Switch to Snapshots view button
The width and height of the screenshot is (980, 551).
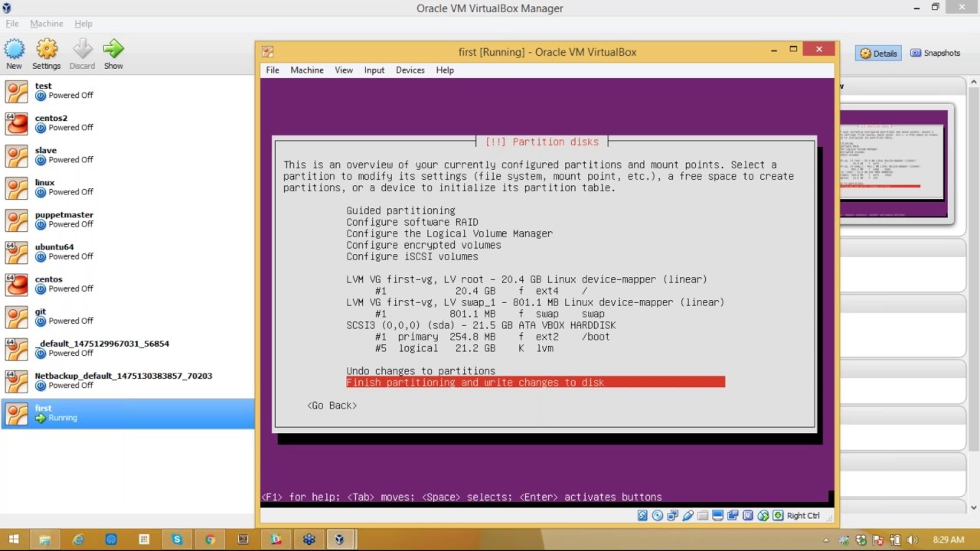point(935,53)
